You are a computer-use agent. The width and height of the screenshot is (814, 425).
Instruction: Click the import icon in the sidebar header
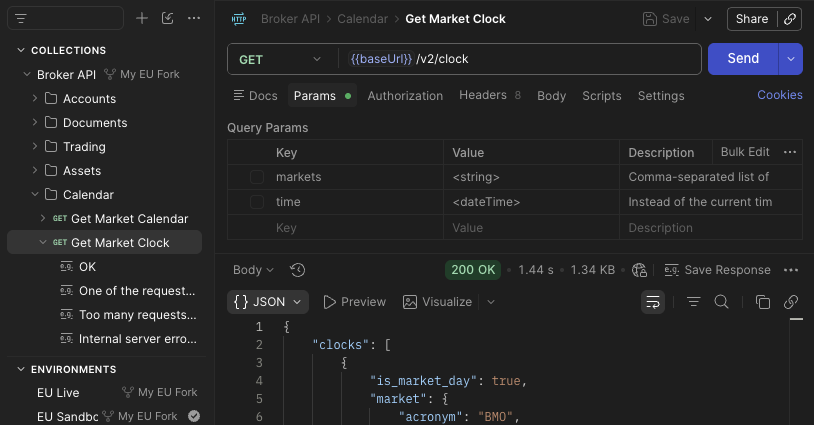168,18
